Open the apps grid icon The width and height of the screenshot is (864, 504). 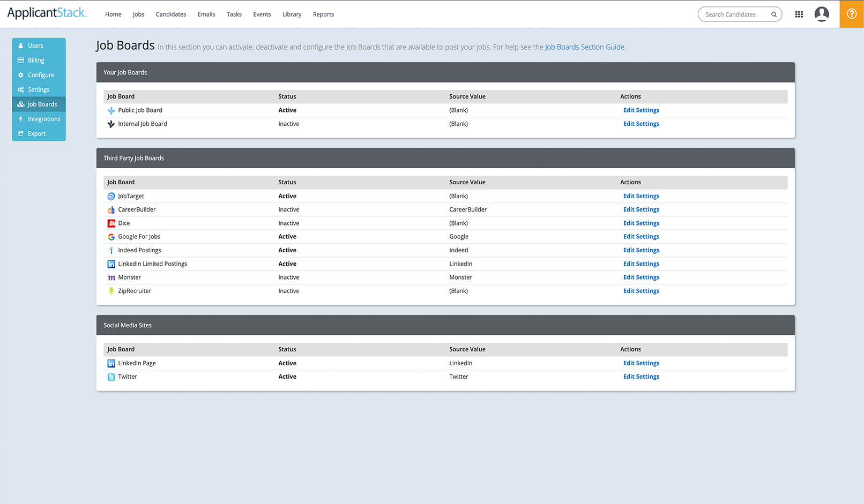[799, 14]
